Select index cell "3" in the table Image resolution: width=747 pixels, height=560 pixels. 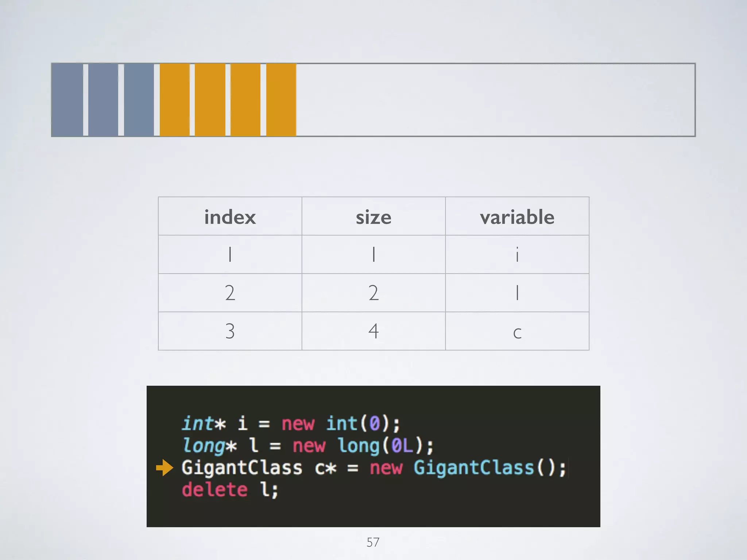tap(230, 331)
